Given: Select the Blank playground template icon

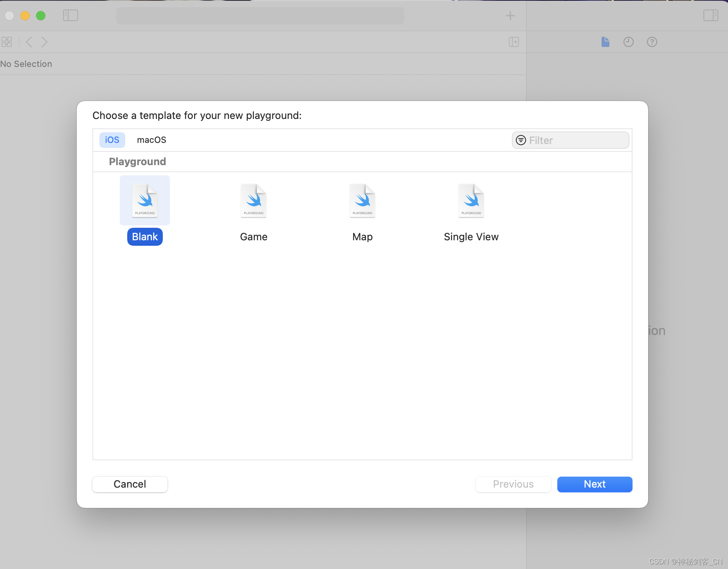Looking at the screenshot, I should point(145,200).
